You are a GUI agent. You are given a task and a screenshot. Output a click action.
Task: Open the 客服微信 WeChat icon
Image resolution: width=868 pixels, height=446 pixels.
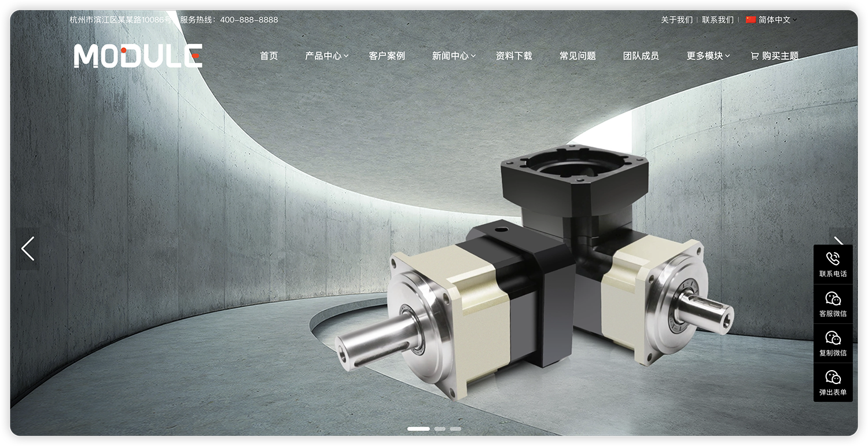coord(833,299)
